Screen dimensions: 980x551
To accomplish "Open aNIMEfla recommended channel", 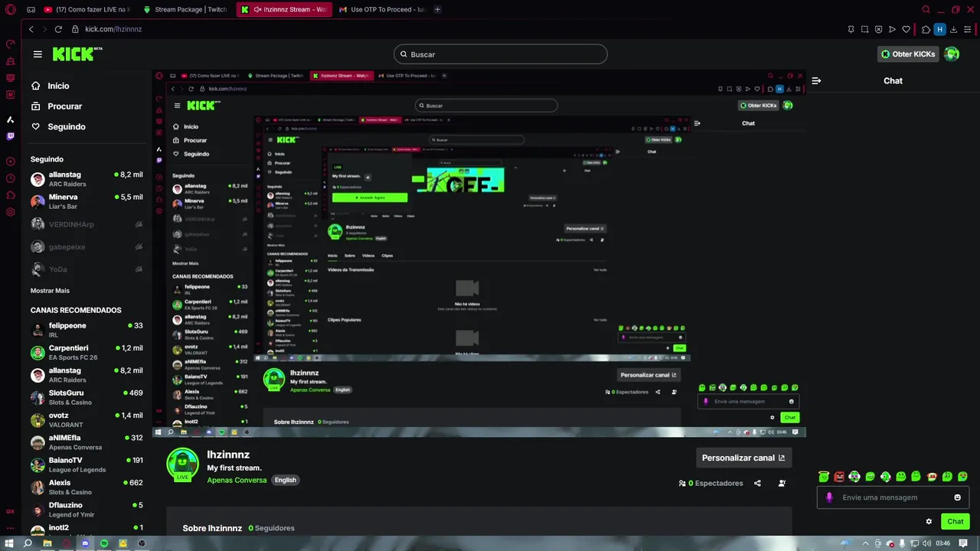I will pos(87,442).
